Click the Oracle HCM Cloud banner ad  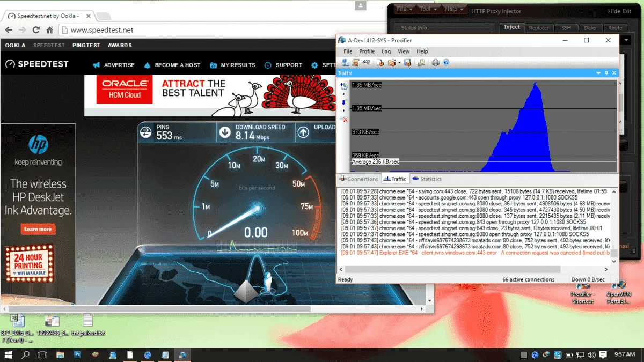coord(210,95)
